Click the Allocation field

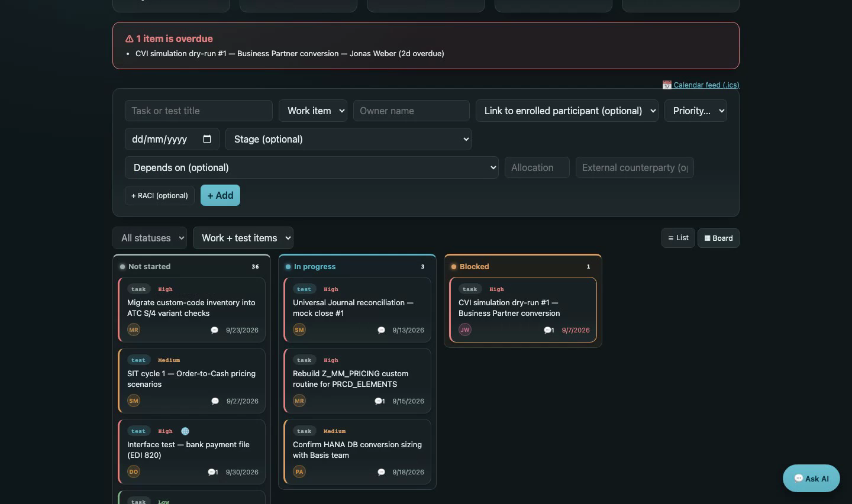click(537, 167)
